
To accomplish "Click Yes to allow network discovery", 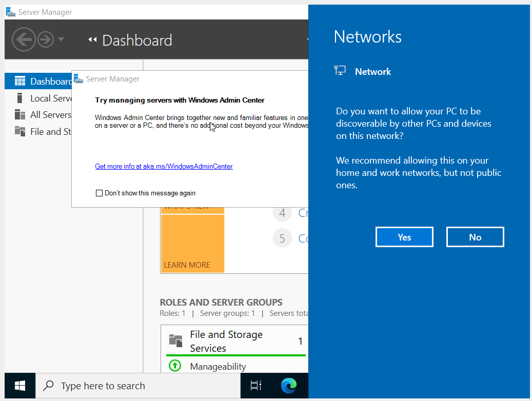I will click(404, 237).
